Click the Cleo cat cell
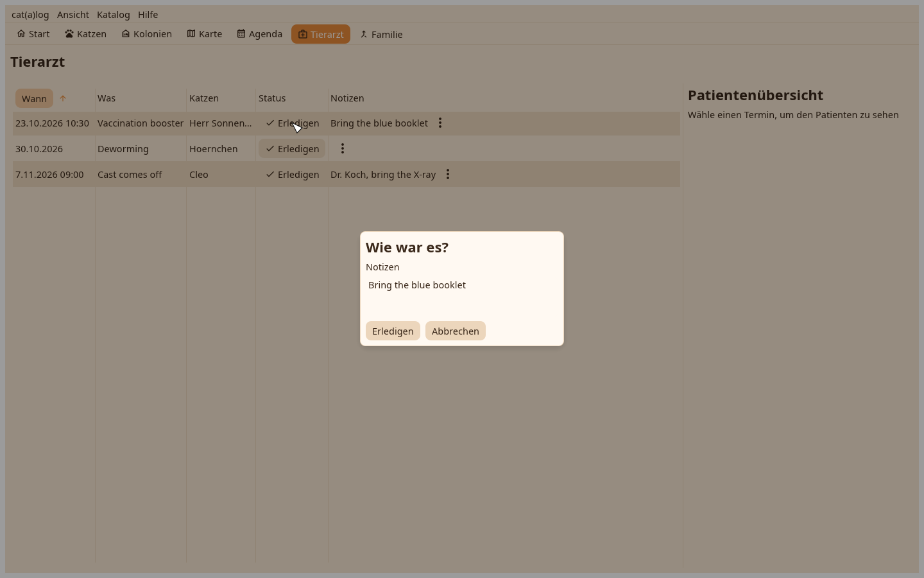Screen dimensions: 924x578 pyautogui.click(x=199, y=174)
